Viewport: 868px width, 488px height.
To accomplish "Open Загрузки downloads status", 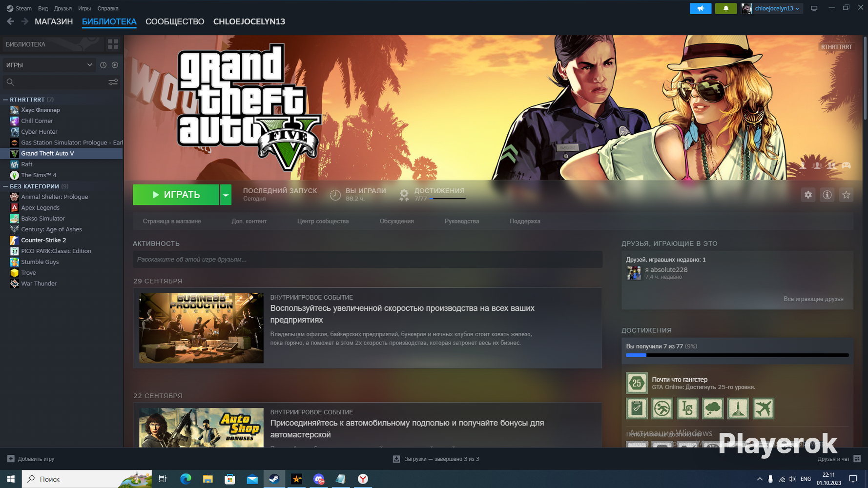I will click(436, 459).
